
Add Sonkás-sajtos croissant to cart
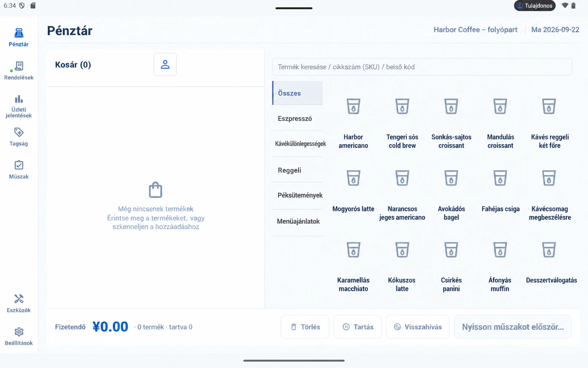451,123
